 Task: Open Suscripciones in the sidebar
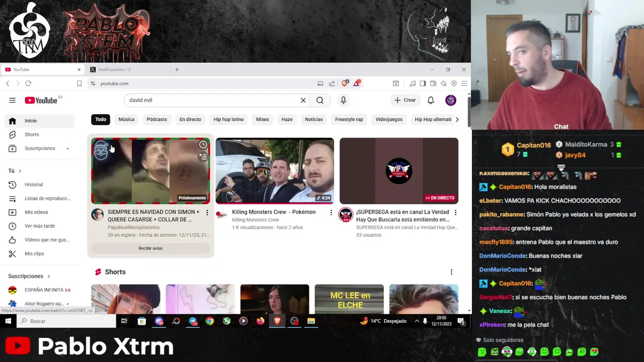[39, 148]
